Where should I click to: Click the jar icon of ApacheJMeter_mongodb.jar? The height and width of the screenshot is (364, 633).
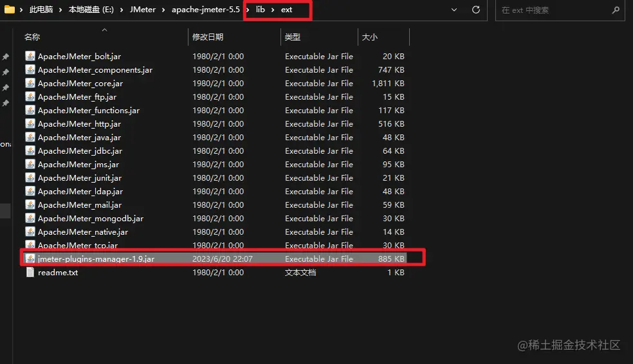tap(30, 218)
